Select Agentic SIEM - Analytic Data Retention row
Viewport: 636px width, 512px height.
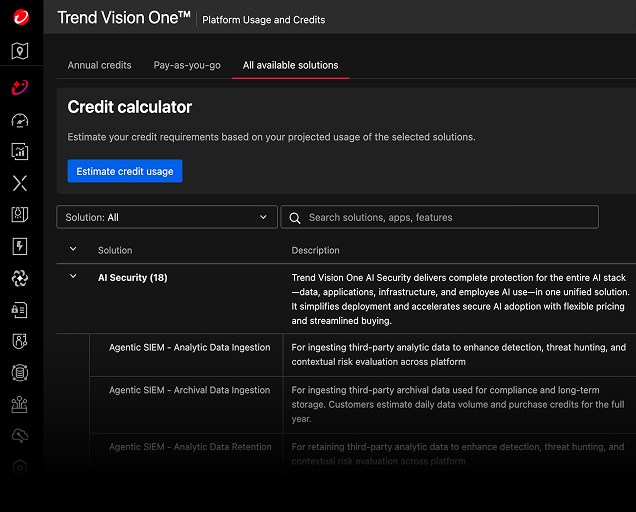tap(190, 447)
